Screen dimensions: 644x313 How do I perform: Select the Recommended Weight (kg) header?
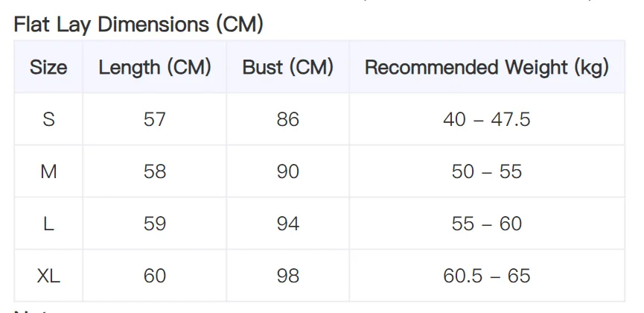coord(487,67)
